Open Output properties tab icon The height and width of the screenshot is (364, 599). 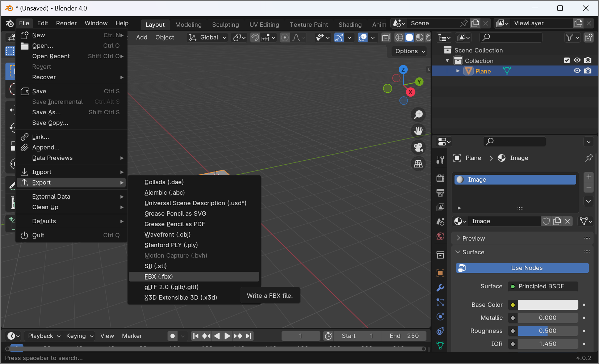[x=440, y=192]
